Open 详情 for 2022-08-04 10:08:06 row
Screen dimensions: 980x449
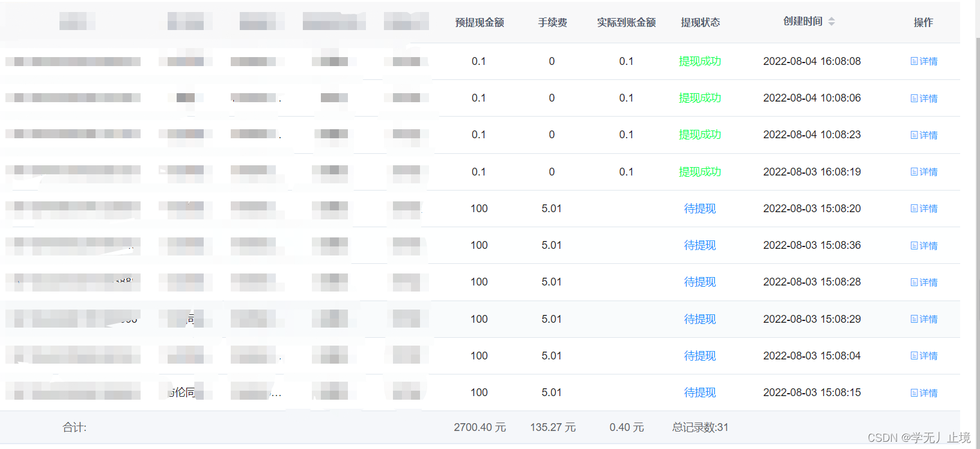pyautogui.click(x=924, y=99)
